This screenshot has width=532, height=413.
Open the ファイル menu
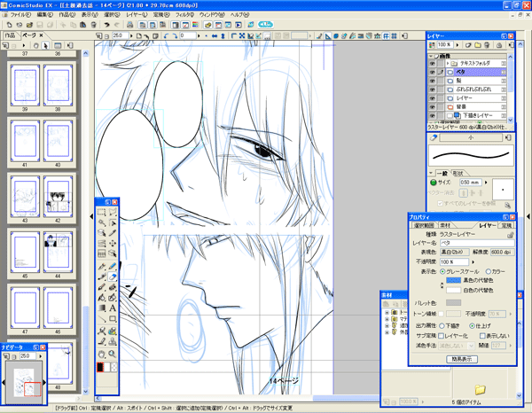[20, 15]
